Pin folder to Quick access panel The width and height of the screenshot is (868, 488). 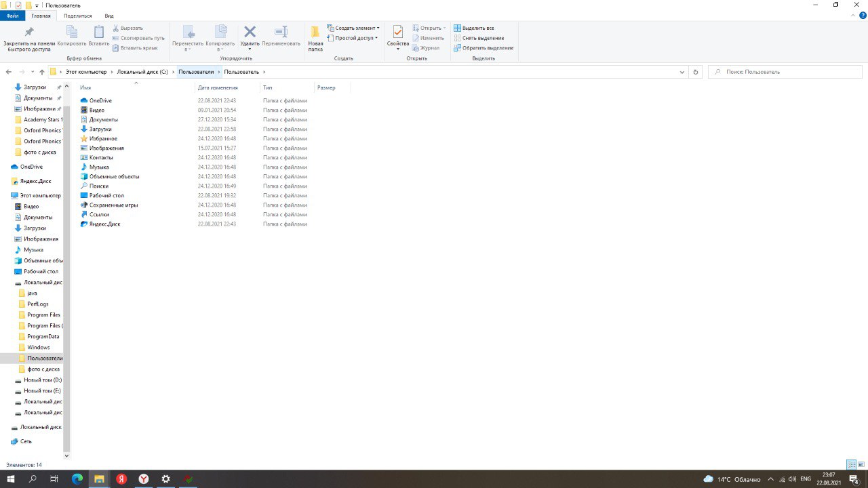[x=29, y=39]
